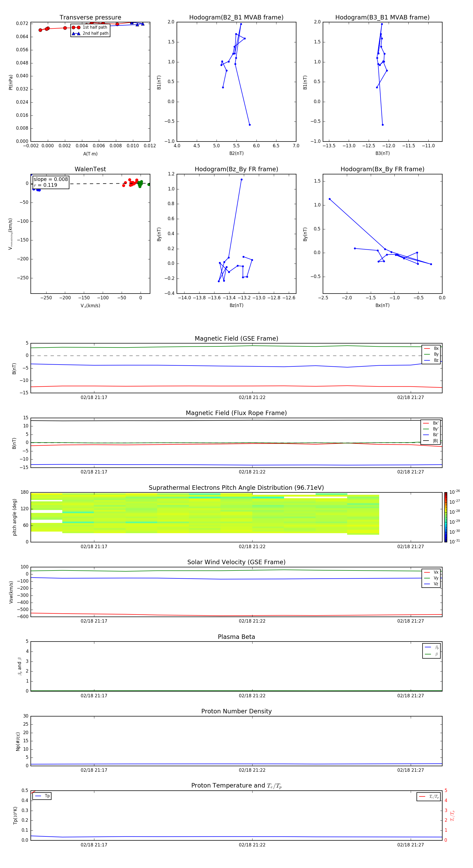Click the lowest data point in B2_B1 hodogram
Screen dimensions: 473x868
(x=249, y=125)
